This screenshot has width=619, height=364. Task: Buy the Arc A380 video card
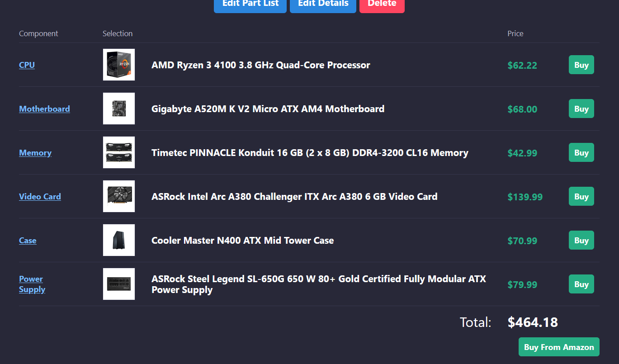pyautogui.click(x=581, y=196)
